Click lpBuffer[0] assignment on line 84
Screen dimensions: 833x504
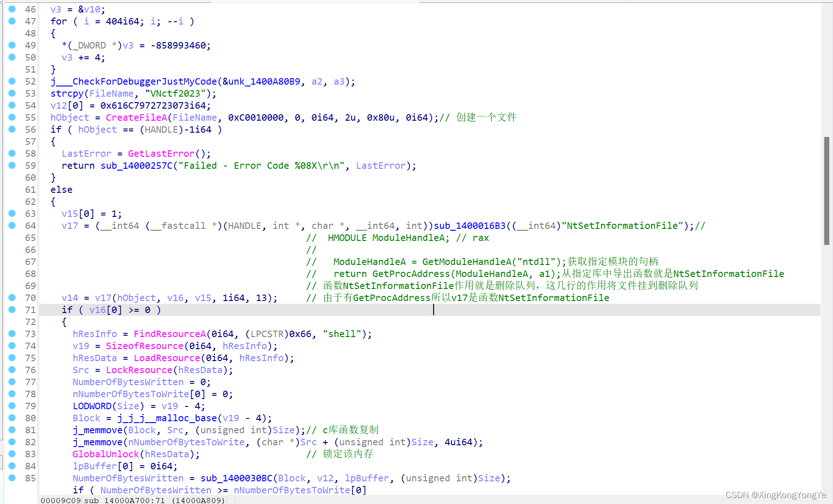[x=125, y=466]
